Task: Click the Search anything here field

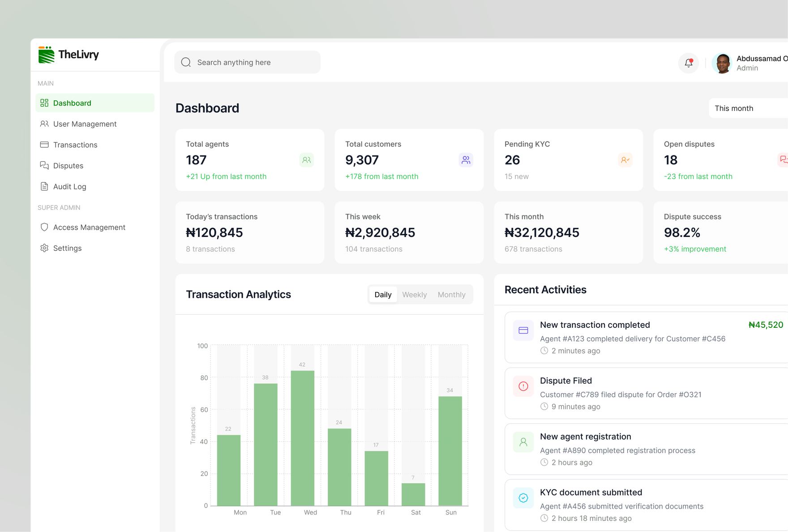Action: pyautogui.click(x=247, y=62)
